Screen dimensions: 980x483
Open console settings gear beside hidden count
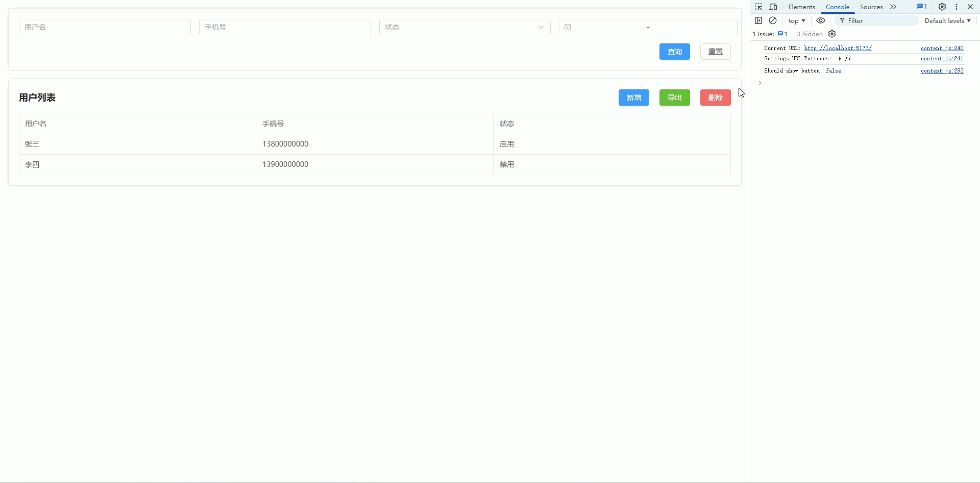(832, 34)
